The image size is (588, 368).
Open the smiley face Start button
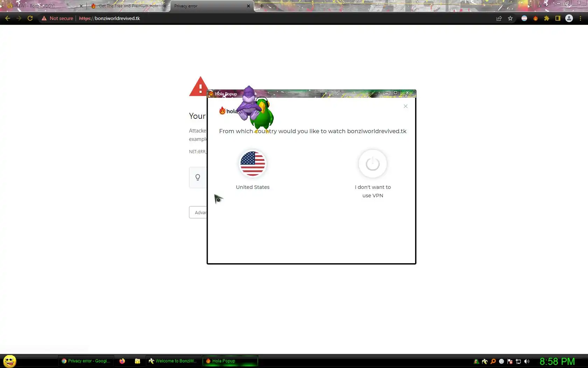10,361
